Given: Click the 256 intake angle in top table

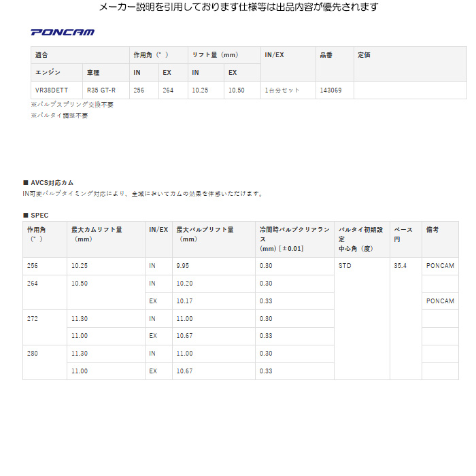Looking at the screenshot, I should 144,90.
